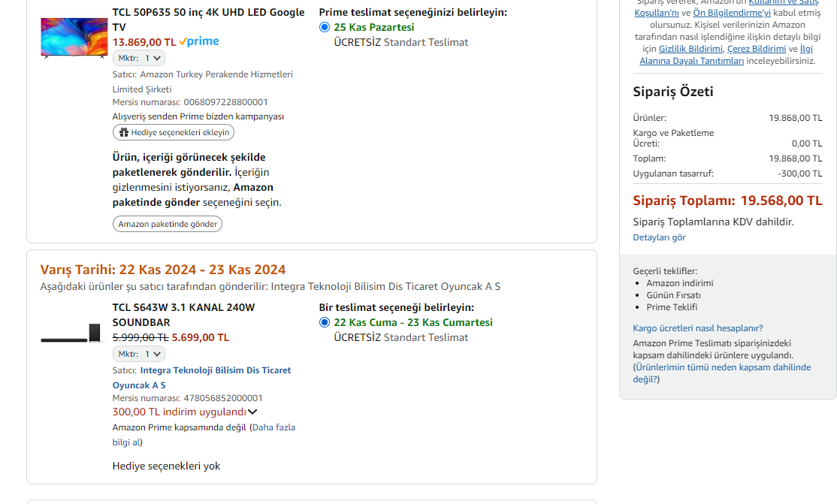Click the TCL 50P635 TV thumbnail
Image resolution: width=837 pixels, height=504 pixels.
pyautogui.click(x=74, y=37)
